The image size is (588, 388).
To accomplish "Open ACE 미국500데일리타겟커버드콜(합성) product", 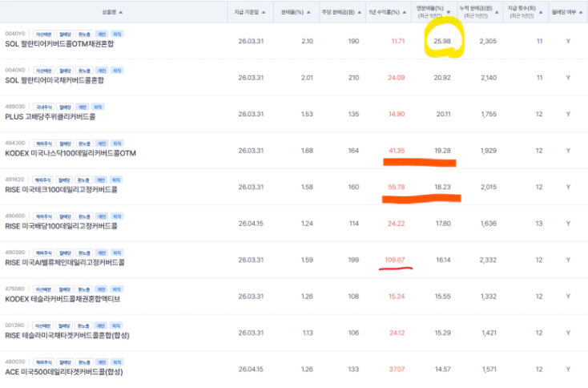I will pyautogui.click(x=64, y=371).
